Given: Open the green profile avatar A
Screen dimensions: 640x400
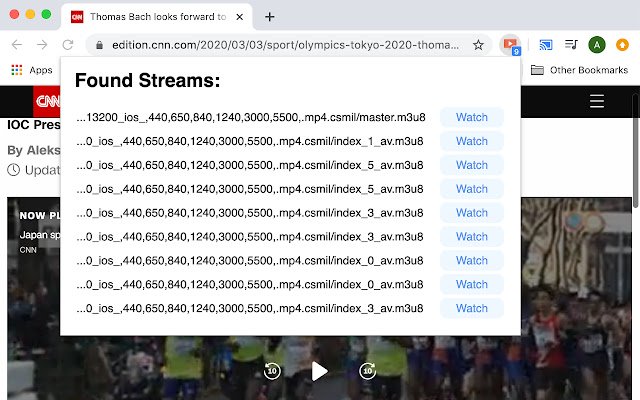Looking at the screenshot, I should coord(596,45).
